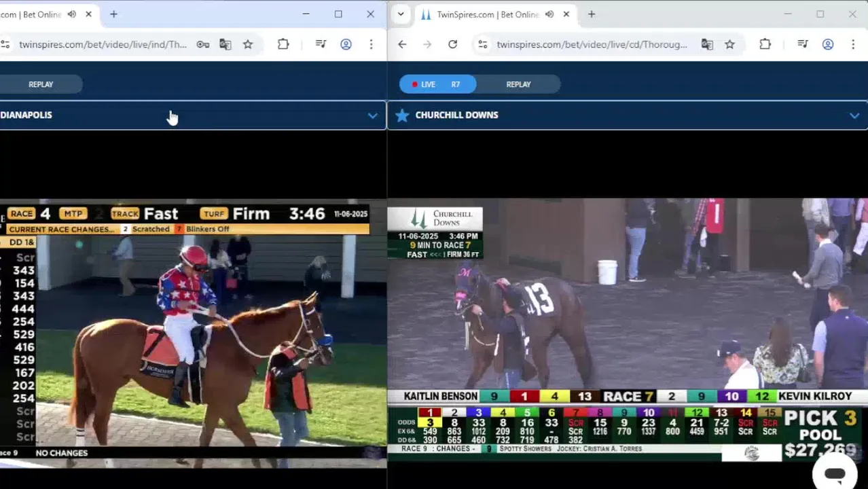The height and width of the screenshot is (489, 868).
Task: Select the TwinSpires.com tab in right window
Action: click(486, 14)
